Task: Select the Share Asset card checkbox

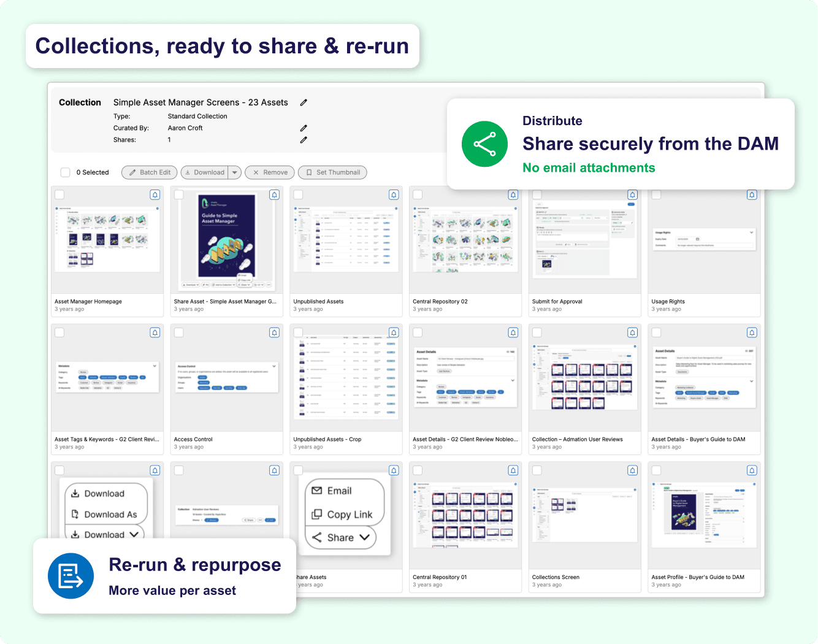Action: [x=179, y=194]
